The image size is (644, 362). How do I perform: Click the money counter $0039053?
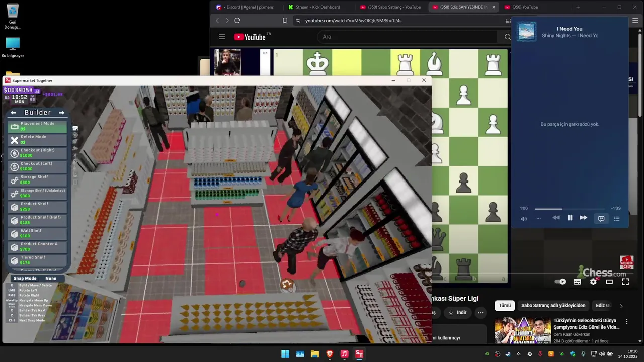coord(18,90)
